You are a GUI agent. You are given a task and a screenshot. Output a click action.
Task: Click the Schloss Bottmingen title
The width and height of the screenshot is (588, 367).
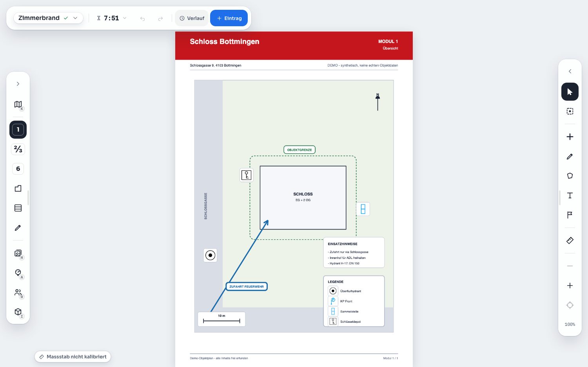point(225,42)
